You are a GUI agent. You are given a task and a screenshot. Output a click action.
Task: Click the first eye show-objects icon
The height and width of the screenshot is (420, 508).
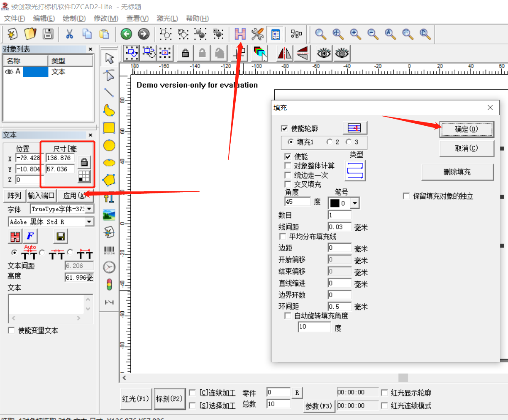point(324,53)
